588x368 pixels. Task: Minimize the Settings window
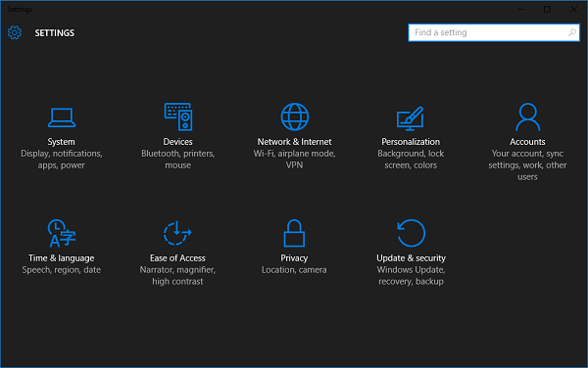coord(520,10)
